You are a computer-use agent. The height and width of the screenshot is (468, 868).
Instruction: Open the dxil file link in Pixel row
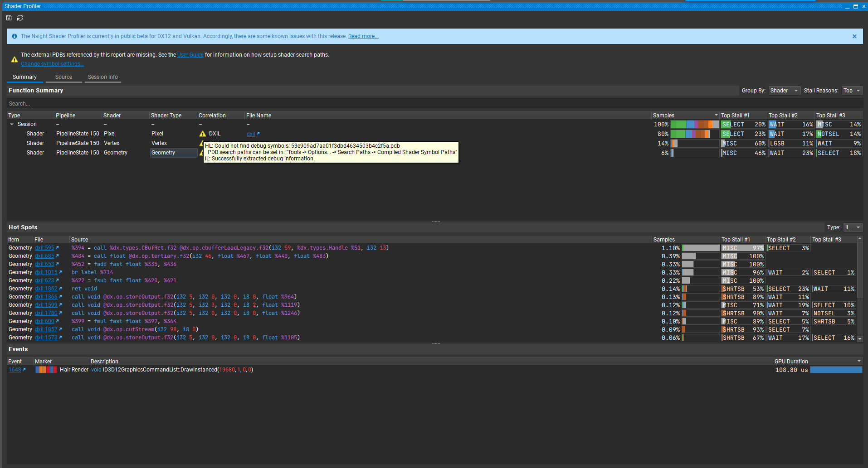251,134
